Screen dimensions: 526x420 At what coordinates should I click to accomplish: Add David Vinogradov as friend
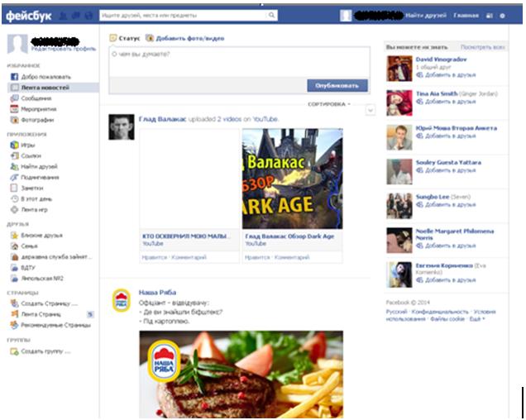(449, 75)
